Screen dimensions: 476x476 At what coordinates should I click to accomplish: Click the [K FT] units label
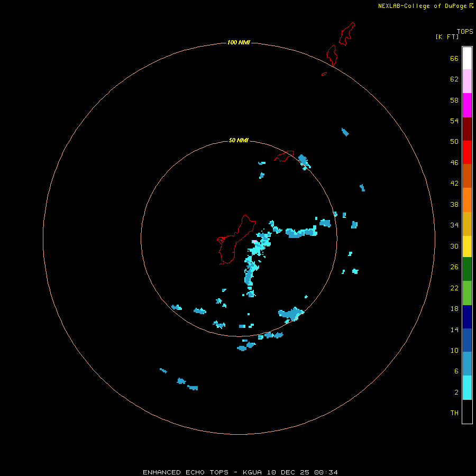coord(447,36)
